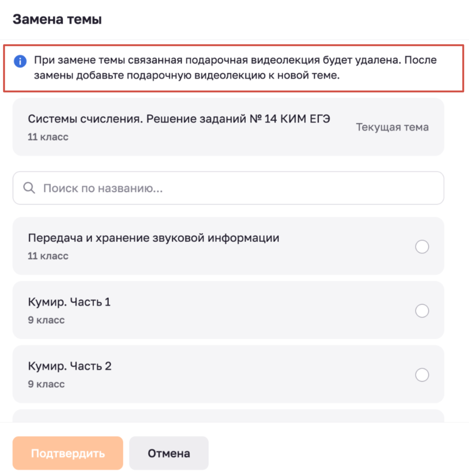
Task: Select the 'Кумир. Часть 2' radio button
Action: [x=422, y=375]
